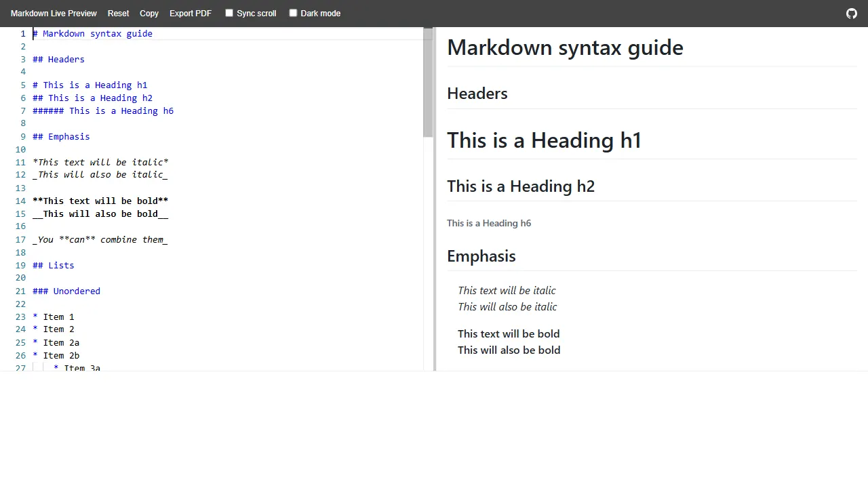Click the Reset button
The image size is (868, 488).
118,14
